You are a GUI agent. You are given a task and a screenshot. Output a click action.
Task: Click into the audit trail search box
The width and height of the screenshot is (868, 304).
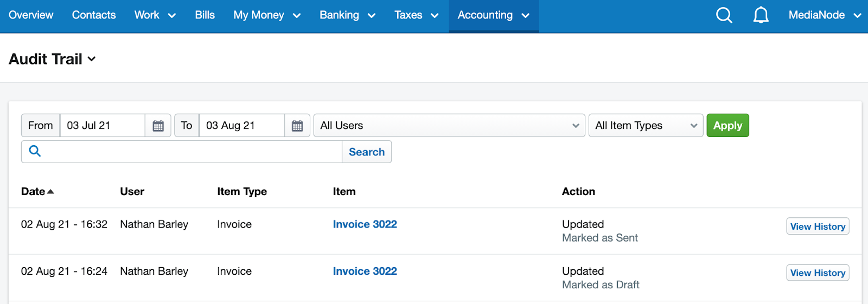coord(182,152)
